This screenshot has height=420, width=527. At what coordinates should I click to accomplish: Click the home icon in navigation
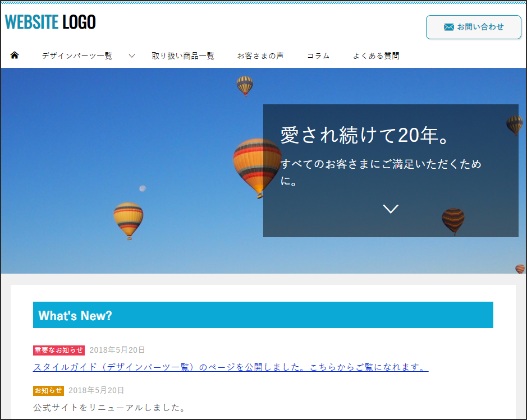coord(15,55)
